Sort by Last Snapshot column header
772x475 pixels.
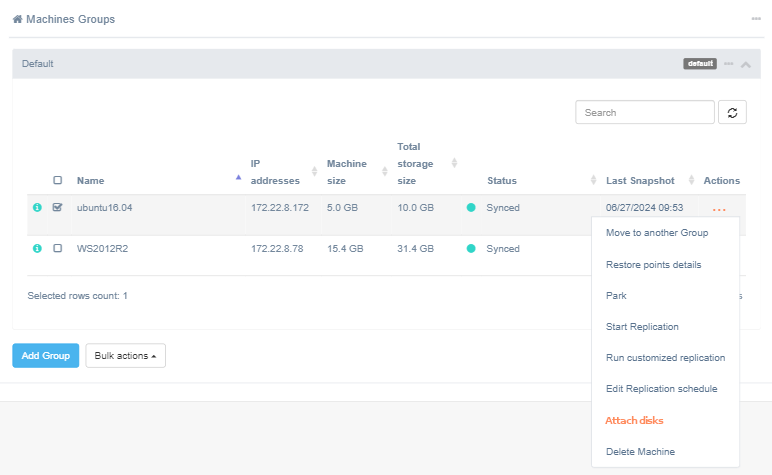639,181
